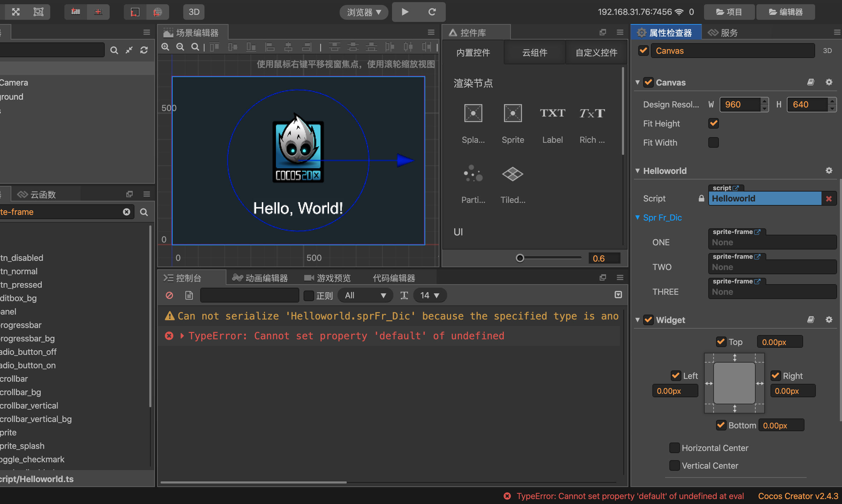Adjust the control library zoom slider

click(520, 258)
